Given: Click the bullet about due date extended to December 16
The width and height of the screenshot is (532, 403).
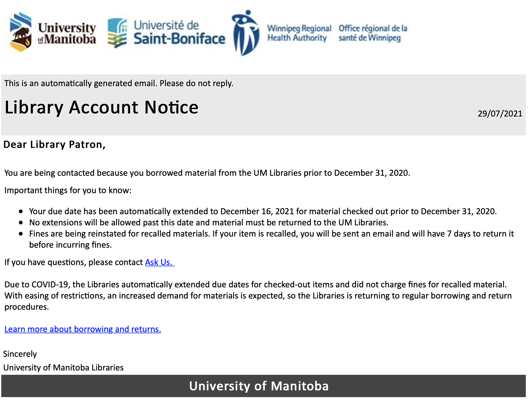Looking at the screenshot, I should tap(263, 211).
